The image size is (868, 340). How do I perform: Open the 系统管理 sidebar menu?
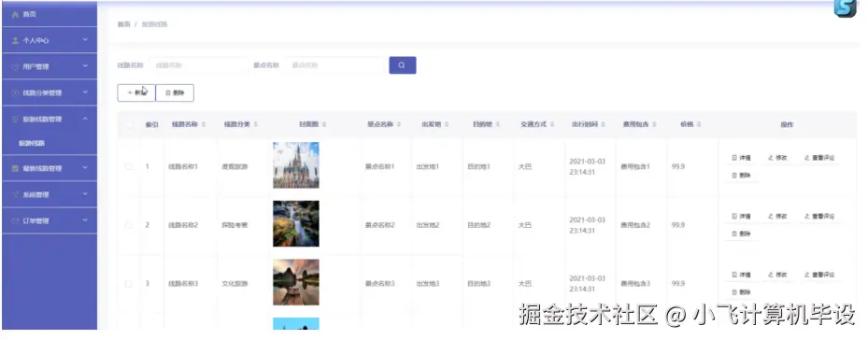tap(50, 194)
